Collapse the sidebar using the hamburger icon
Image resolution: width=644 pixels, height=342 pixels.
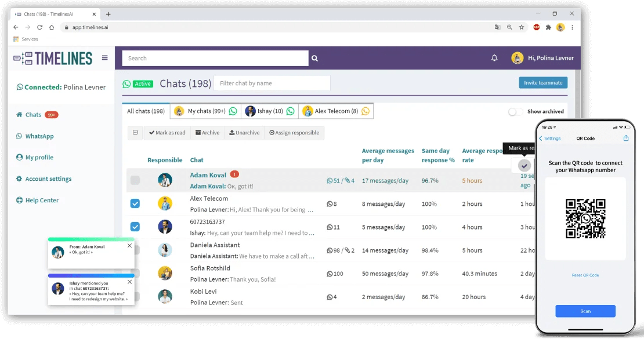pos(104,58)
